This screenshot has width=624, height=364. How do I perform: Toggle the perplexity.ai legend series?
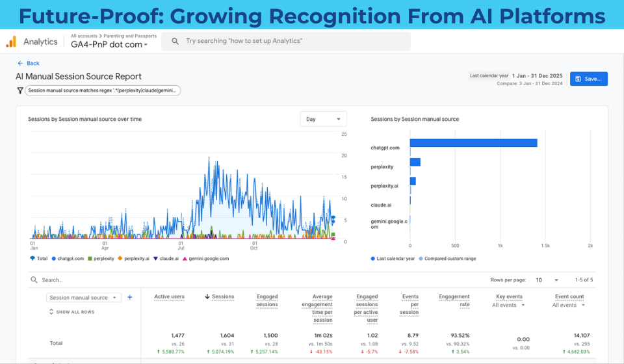pyautogui.click(x=133, y=258)
